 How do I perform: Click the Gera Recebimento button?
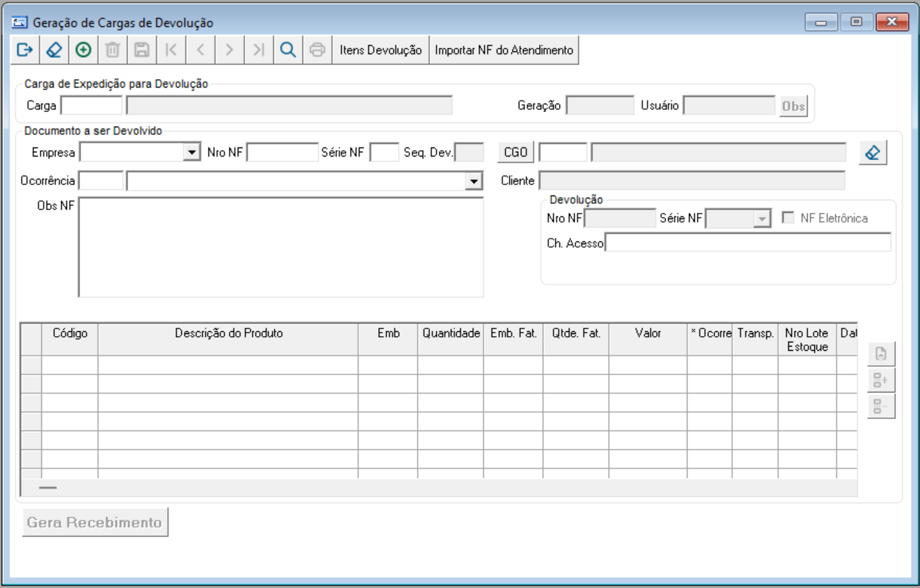click(x=95, y=523)
